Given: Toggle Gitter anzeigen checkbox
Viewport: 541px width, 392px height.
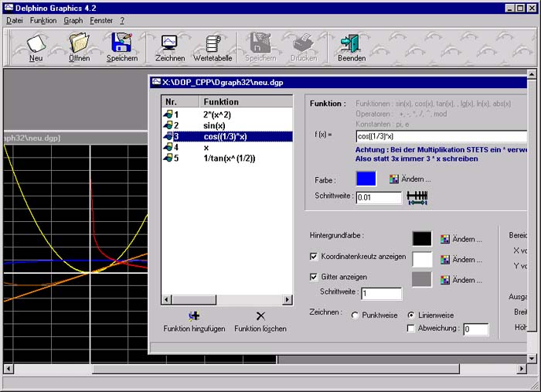Looking at the screenshot, I should coord(313,277).
